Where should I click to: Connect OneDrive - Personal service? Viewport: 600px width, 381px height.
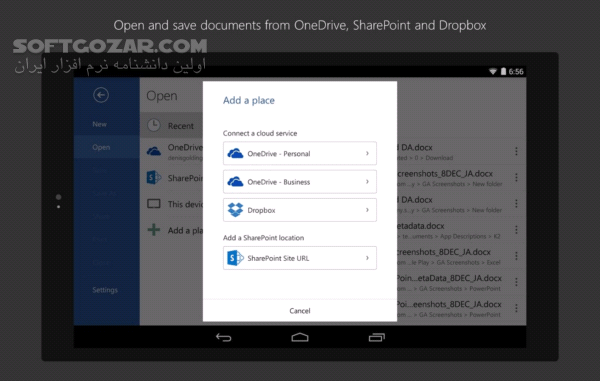tap(300, 153)
